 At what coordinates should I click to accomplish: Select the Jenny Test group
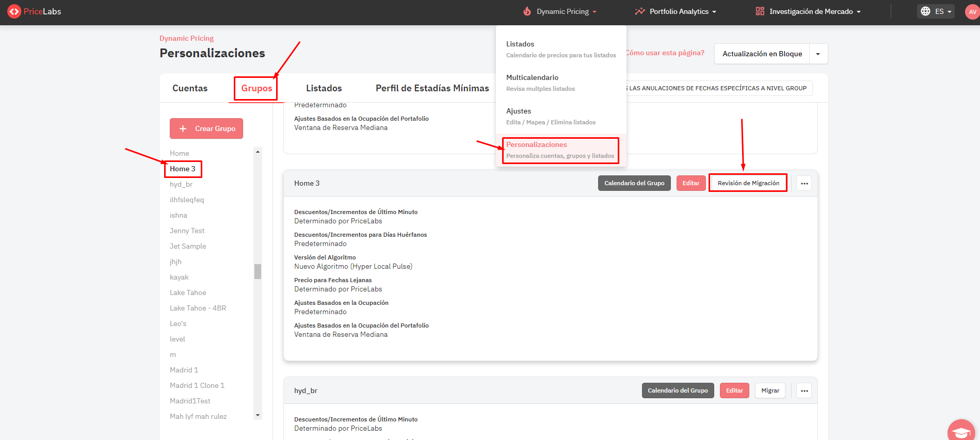(x=187, y=231)
